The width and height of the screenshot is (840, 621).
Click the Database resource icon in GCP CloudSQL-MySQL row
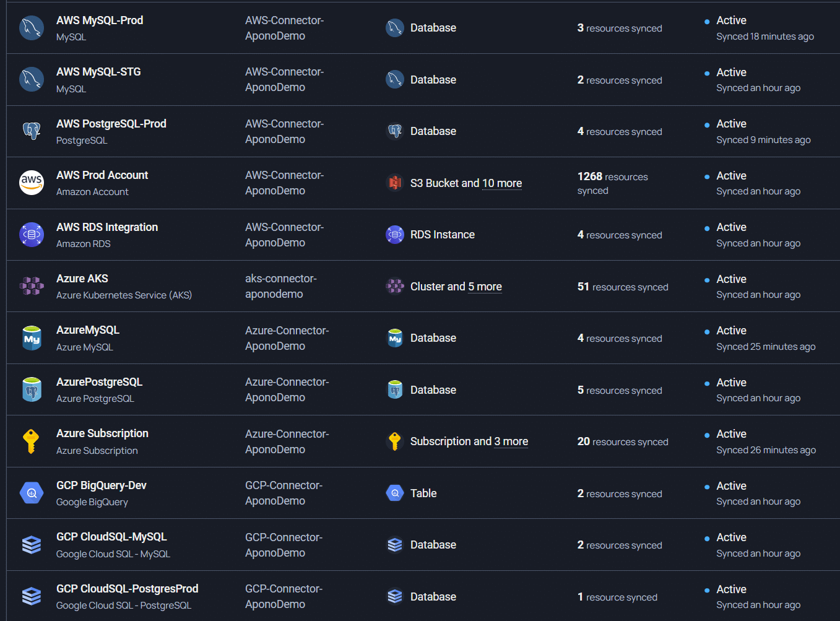coord(395,545)
